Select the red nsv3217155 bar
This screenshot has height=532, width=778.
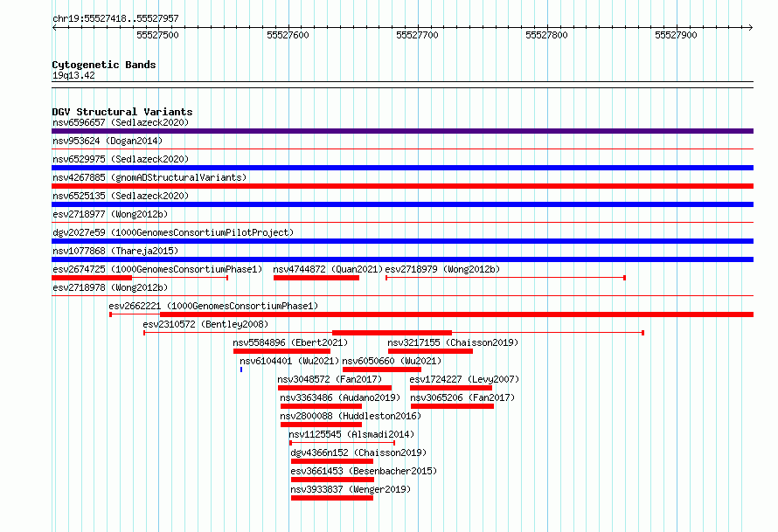tap(430, 351)
